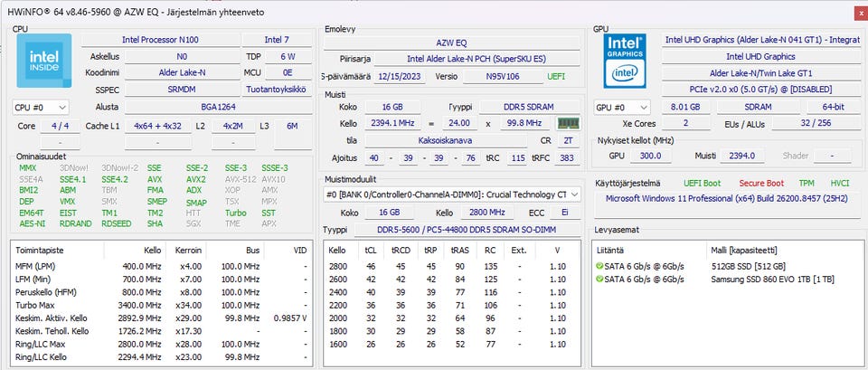This screenshot has width=868, height=370.
Task: Click the Microsoft Windows 11 Professional text
Action: (x=726, y=198)
